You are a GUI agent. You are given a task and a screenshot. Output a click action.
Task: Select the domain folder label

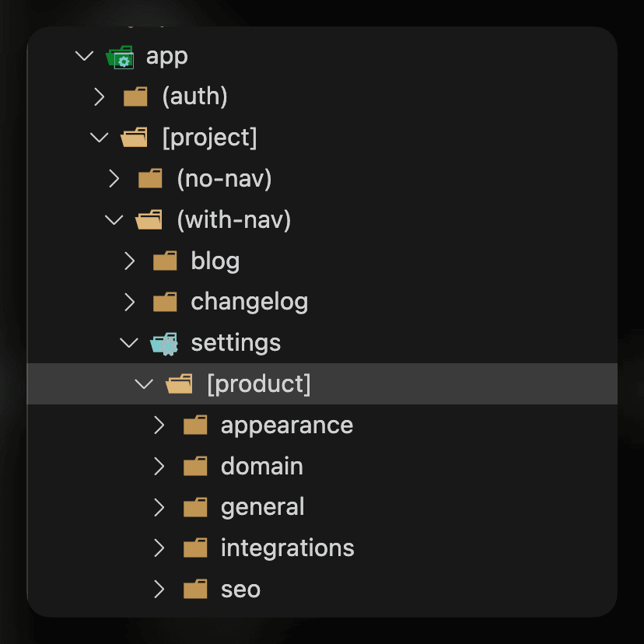pos(262,467)
